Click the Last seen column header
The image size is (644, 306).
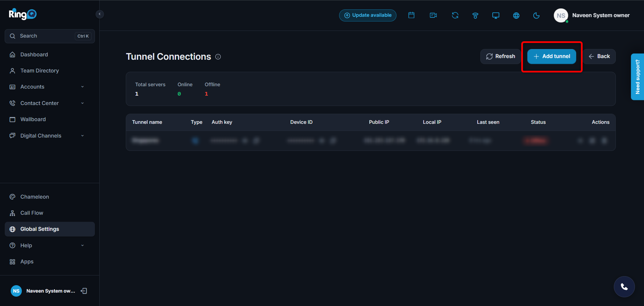pyautogui.click(x=488, y=122)
